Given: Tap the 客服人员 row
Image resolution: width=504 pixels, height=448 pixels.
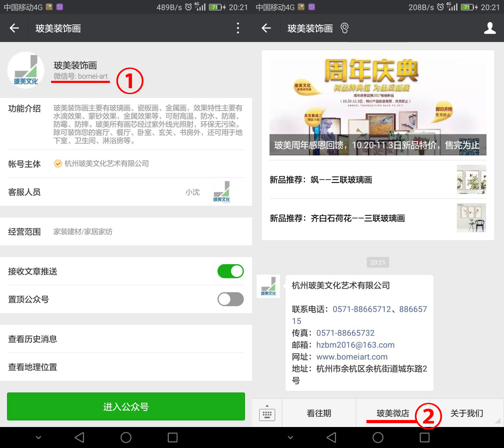Looking at the screenshot, I should coord(126,192).
